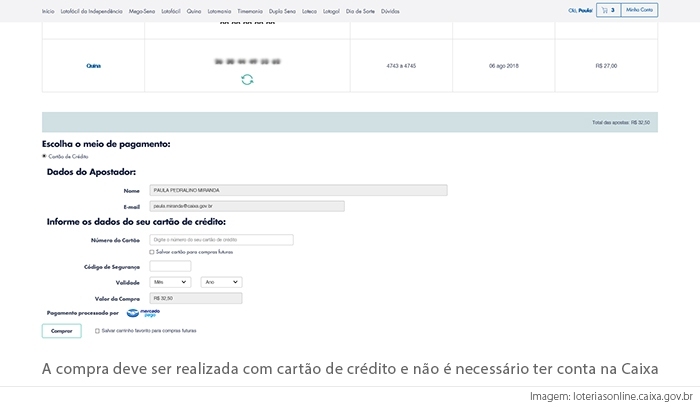Select Quina in the top navigation

tap(193, 10)
